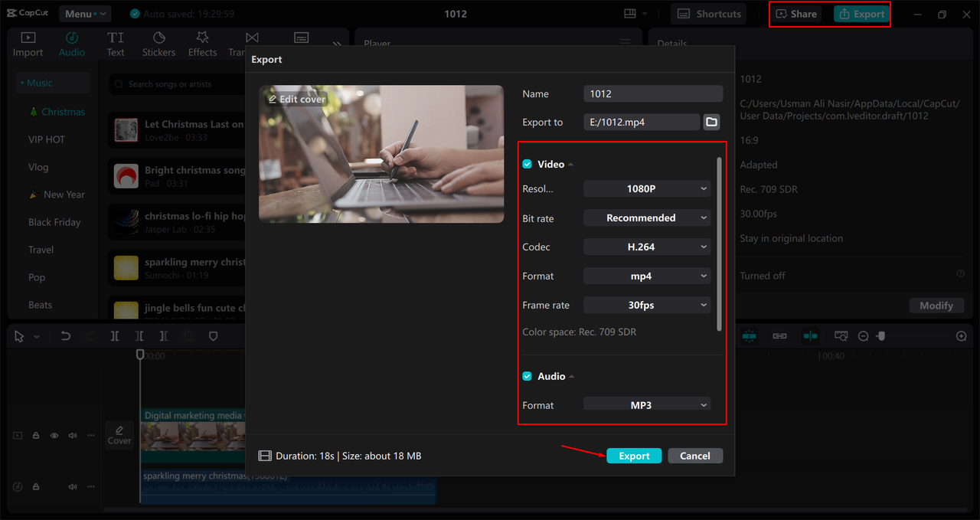
Task: Click the Export button in the dialog
Action: (x=634, y=456)
